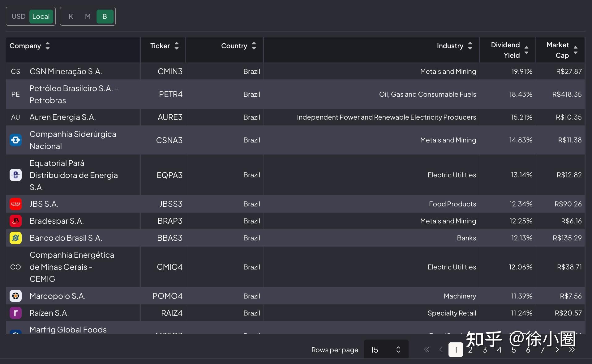
Task: Click the yellow Banco do Brasil logo
Action: coord(15,238)
